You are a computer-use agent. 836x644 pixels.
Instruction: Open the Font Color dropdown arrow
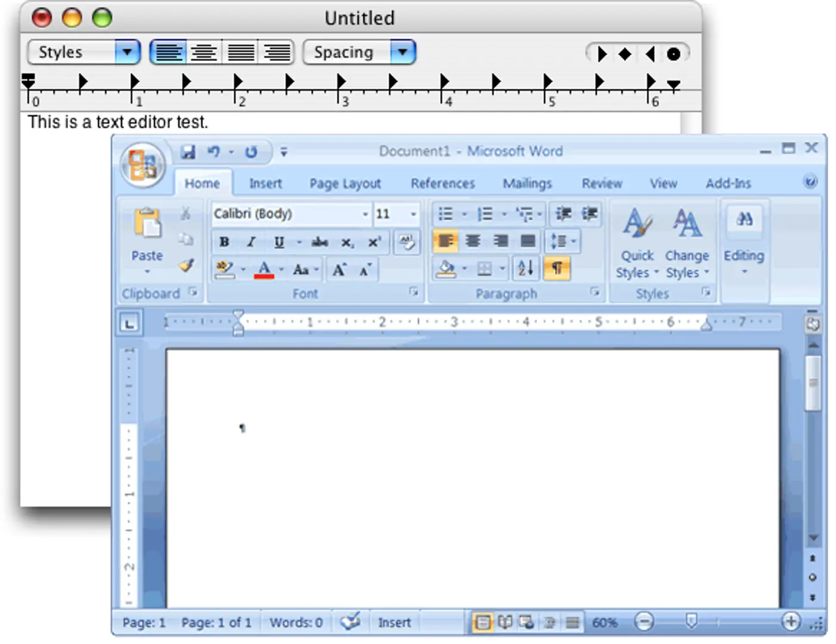pyautogui.click(x=281, y=270)
